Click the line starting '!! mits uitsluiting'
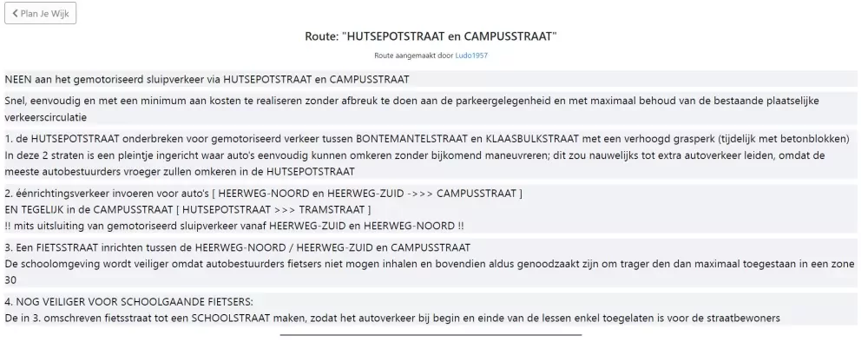Viewport: 868px width, 342px height. coord(234,226)
